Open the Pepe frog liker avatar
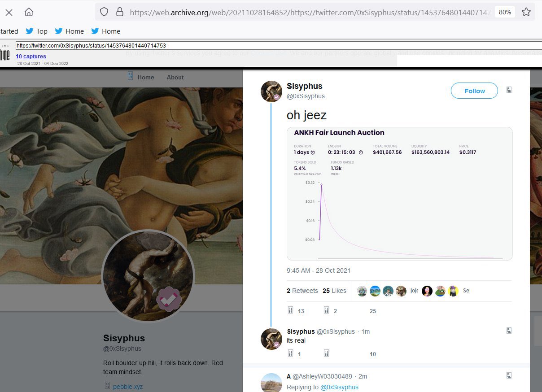Screen dimensions: 542x392 point(440,291)
